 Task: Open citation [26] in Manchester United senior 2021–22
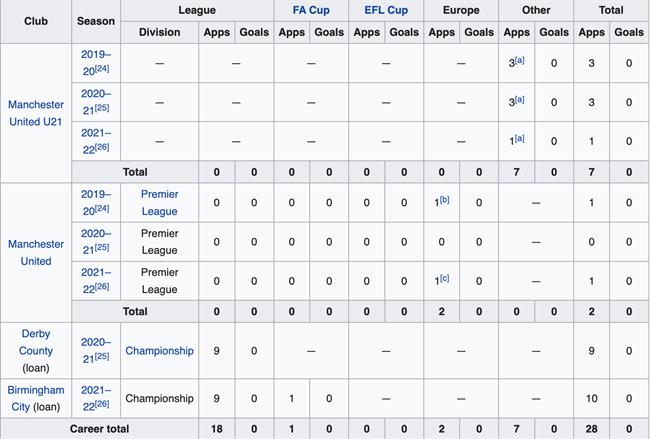click(x=103, y=287)
